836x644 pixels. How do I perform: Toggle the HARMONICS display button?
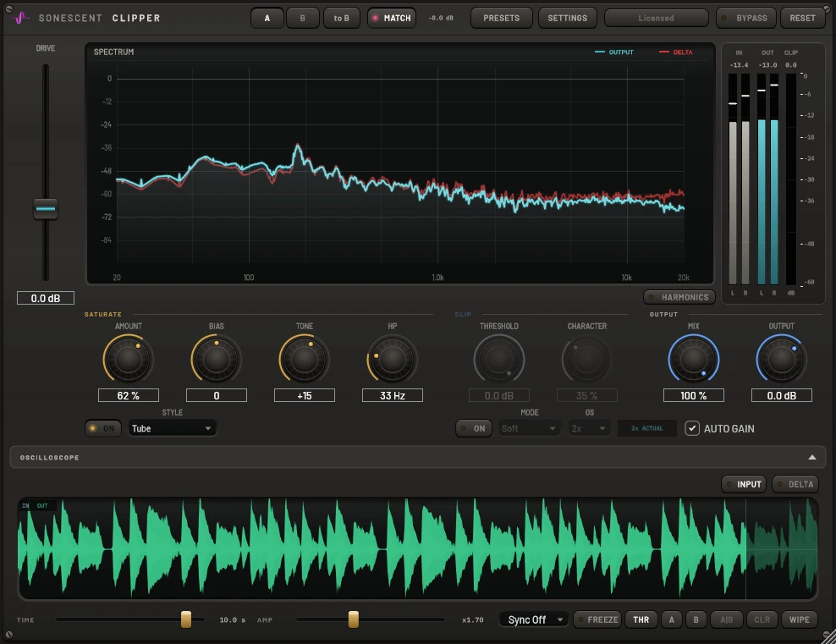coord(679,297)
